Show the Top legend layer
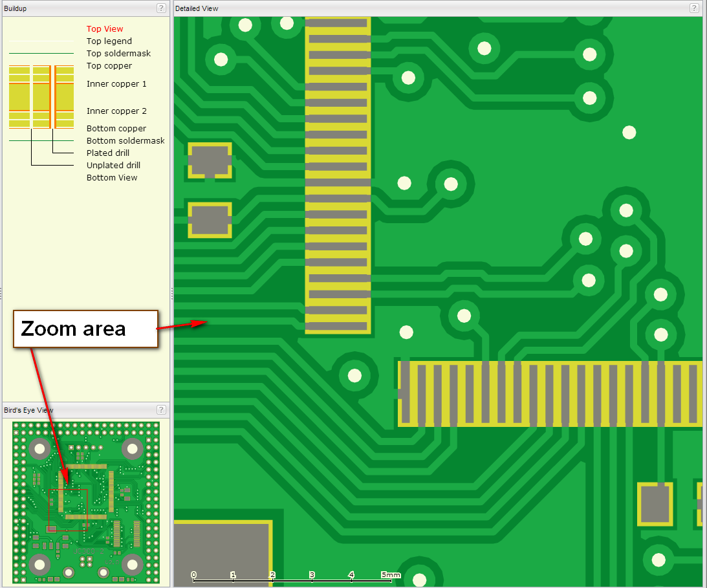 point(109,41)
